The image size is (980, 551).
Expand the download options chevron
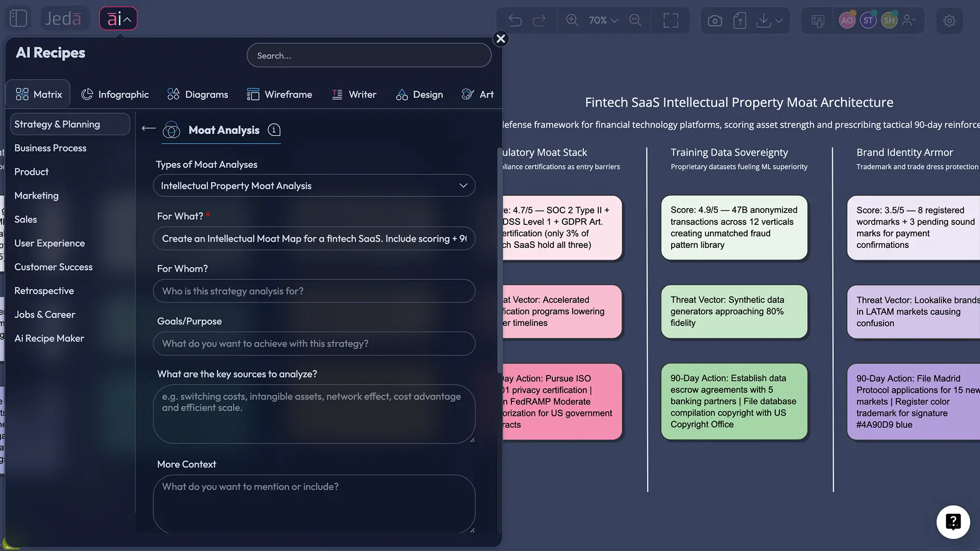point(779,20)
